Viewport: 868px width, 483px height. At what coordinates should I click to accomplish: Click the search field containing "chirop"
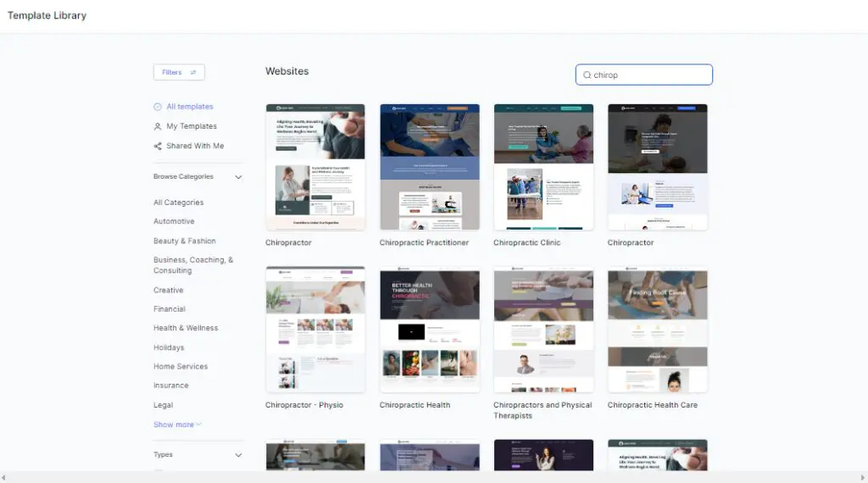click(648, 75)
